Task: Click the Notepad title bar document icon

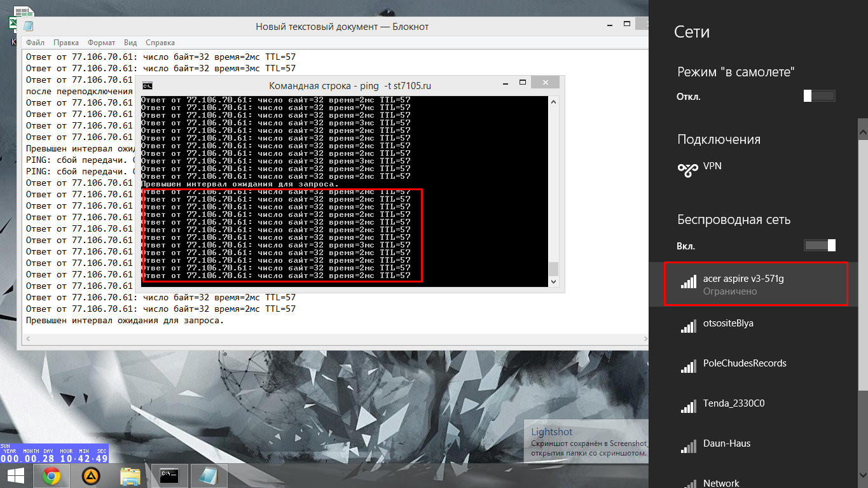Action: [28, 26]
